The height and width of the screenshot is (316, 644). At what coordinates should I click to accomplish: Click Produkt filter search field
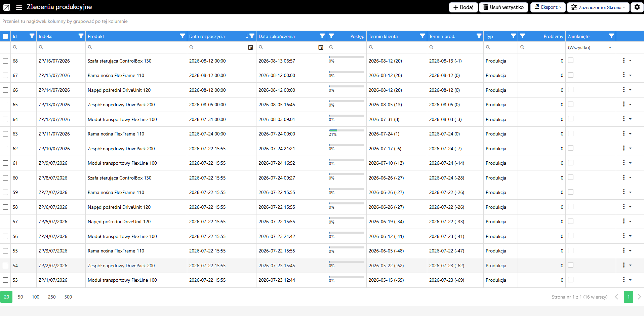[136, 47]
